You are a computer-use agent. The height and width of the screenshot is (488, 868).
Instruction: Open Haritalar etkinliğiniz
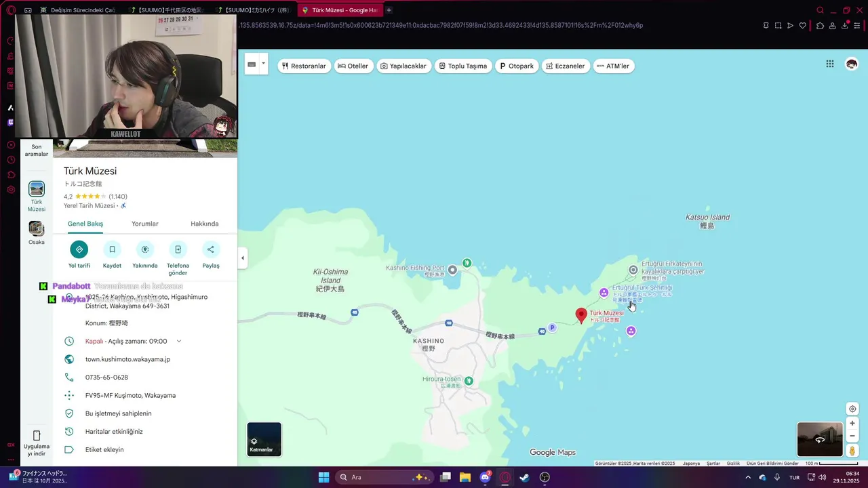point(114,432)
